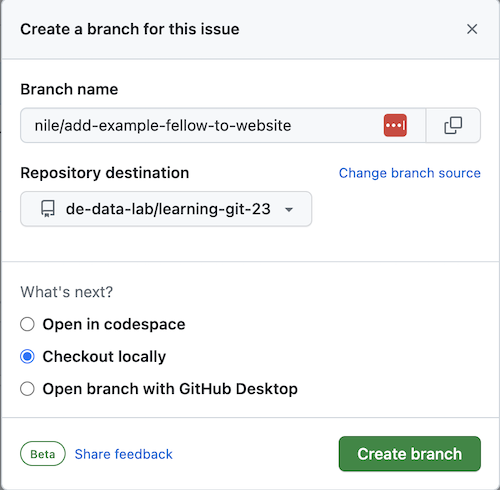Click the repository book icon
Viewport: 500px width, 490px height.
point(48,209)
